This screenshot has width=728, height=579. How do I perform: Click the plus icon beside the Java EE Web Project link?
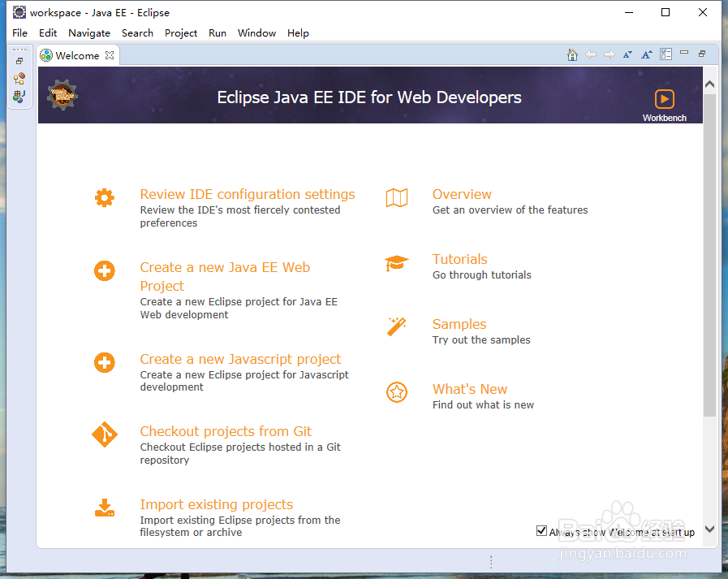105,271
